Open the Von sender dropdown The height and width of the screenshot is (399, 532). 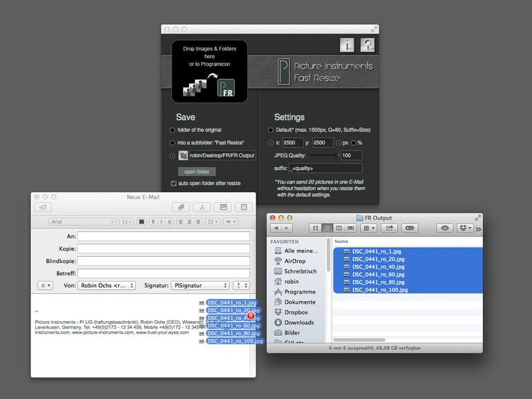(106, 285)
